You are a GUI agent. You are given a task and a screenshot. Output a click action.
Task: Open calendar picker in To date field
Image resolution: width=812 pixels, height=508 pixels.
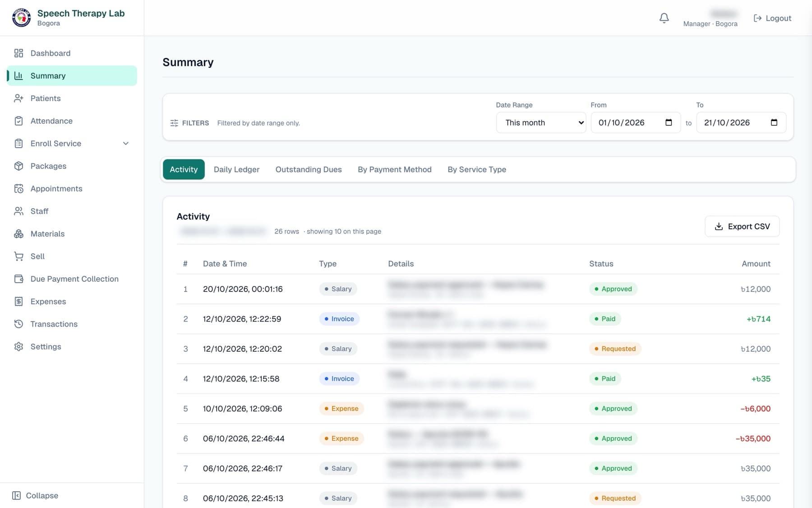[x=774, y=122]
